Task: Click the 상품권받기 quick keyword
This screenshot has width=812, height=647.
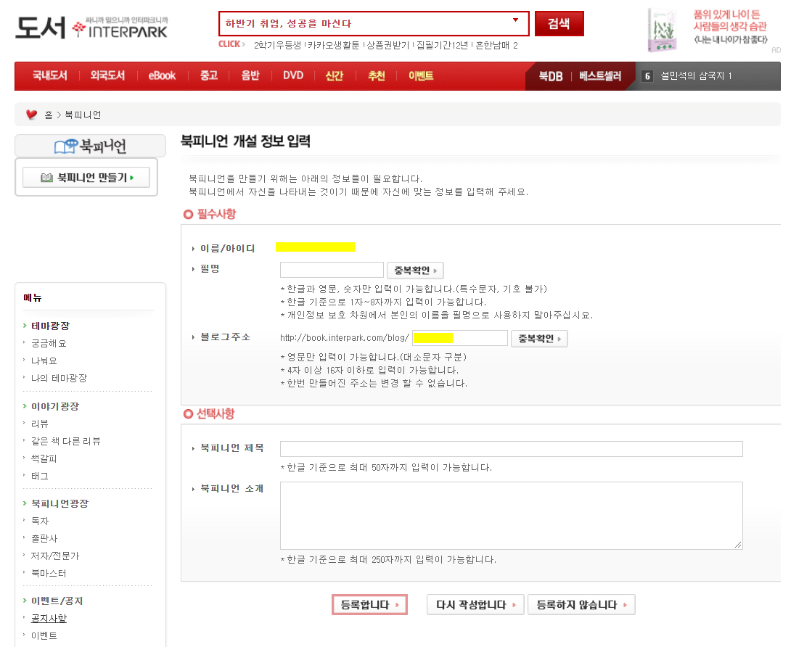Action: (x=388, y=45)
